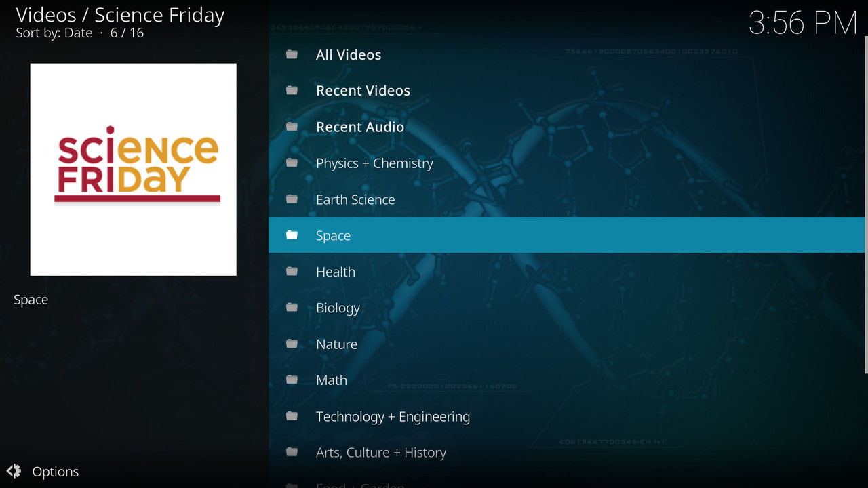Click the folder icon next to Recent Videos

coord(292,90)
